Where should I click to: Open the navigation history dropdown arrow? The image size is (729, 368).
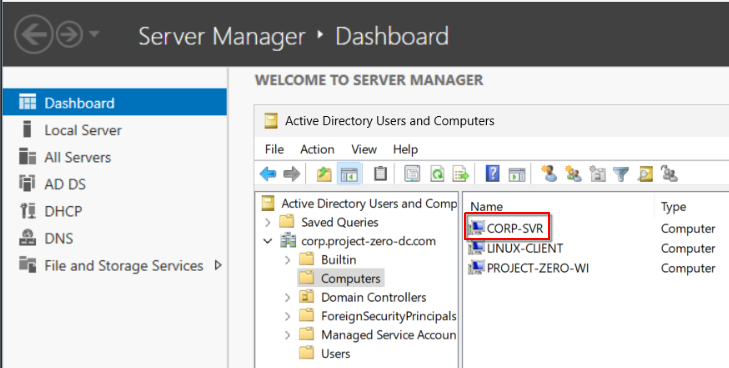(94, 34)
